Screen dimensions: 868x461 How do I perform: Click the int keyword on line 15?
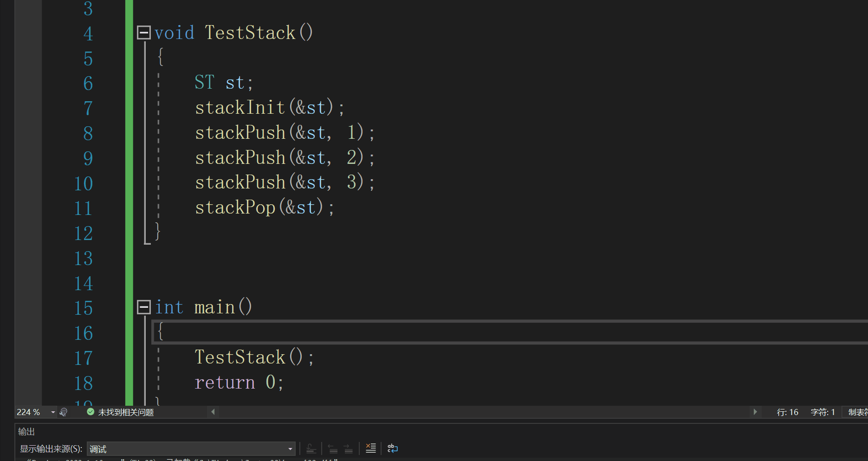pos(169,307)
